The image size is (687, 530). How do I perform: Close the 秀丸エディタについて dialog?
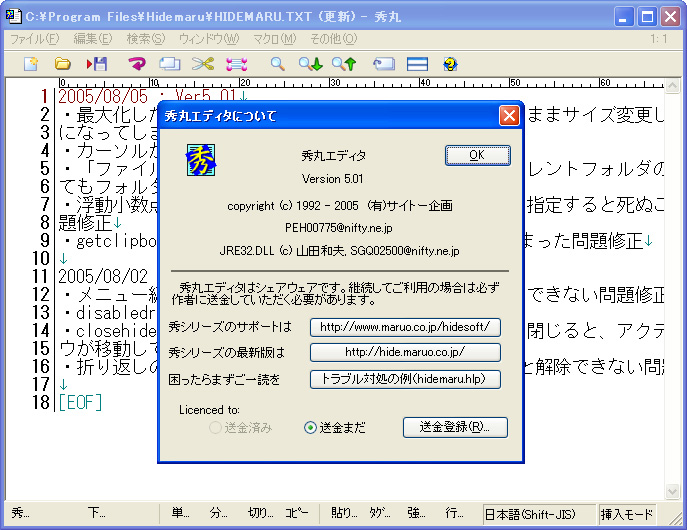(x=509, y=116)
